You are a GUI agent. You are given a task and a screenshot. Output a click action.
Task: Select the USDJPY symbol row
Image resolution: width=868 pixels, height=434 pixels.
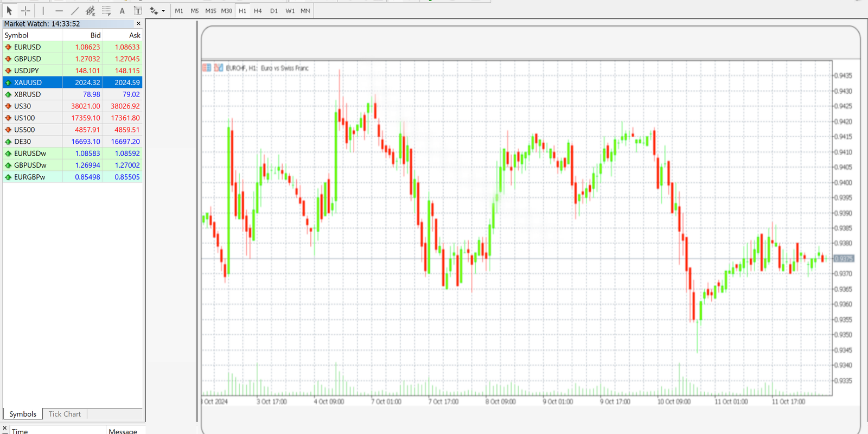[x=73, y=71]
